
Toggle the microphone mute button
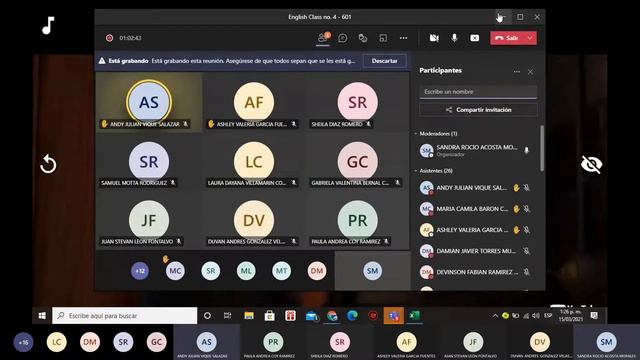coord(454,38)
